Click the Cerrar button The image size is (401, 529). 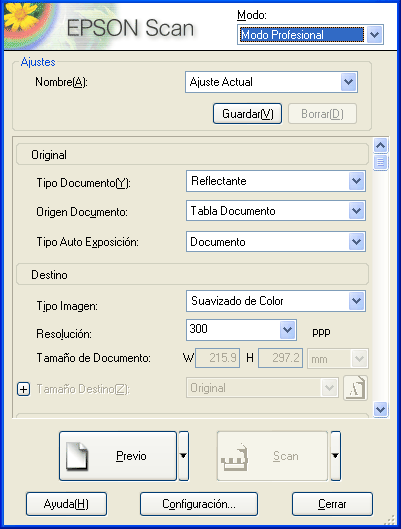tap(332, 504)
